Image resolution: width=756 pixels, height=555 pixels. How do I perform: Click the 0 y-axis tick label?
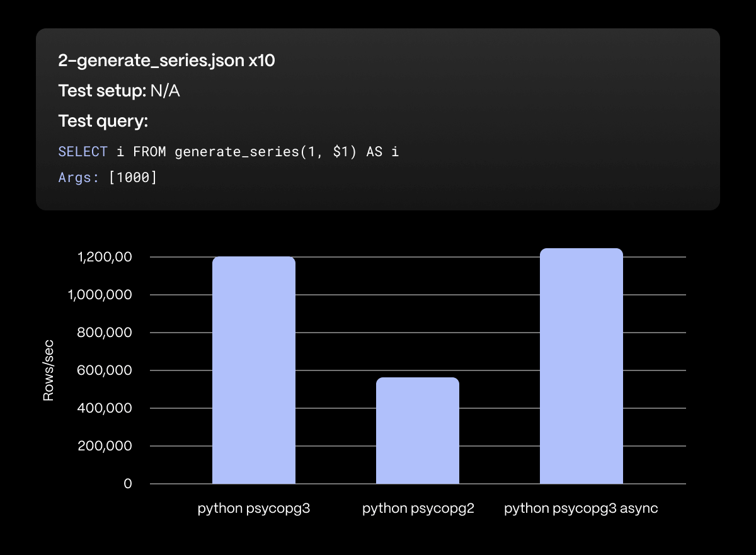tap(128, 484)
